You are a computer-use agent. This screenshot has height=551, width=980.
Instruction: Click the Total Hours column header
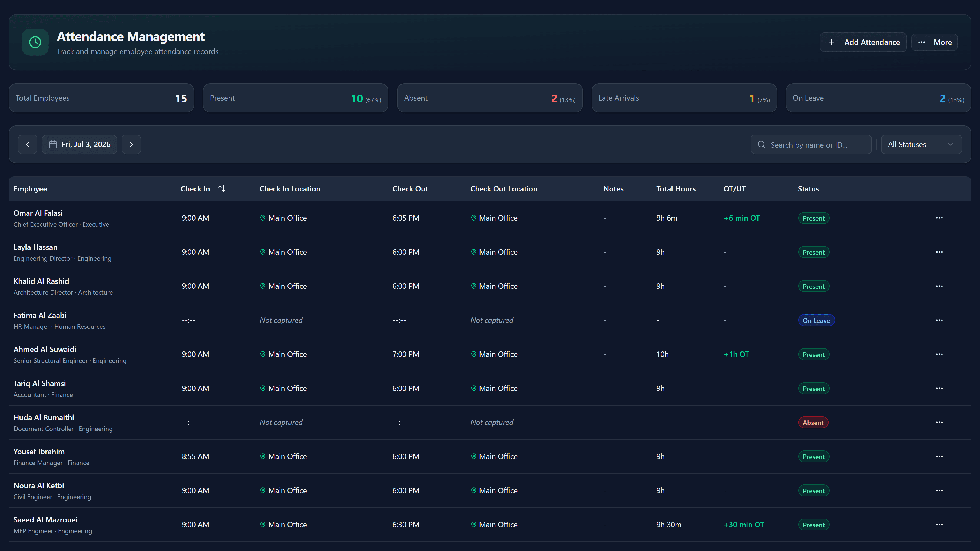pyautogui.click(x=676, y=189)
